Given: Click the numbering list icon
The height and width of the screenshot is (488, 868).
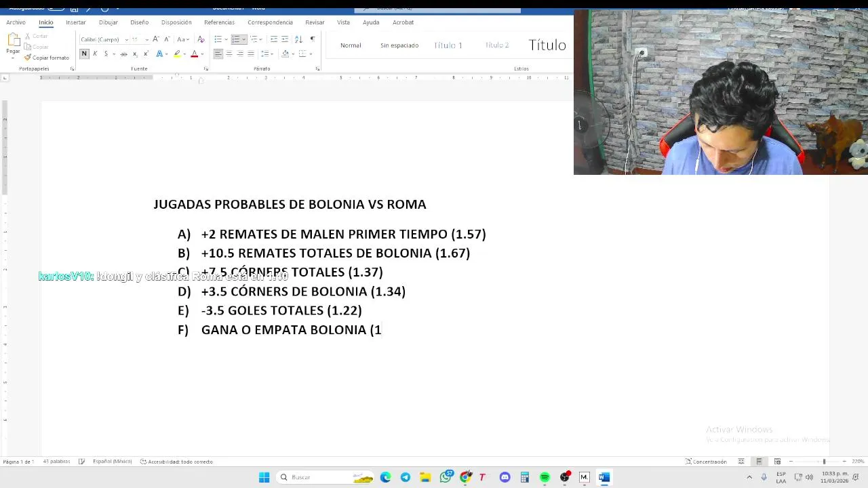Looking at the screenshot, I should (x=236, y=39).
